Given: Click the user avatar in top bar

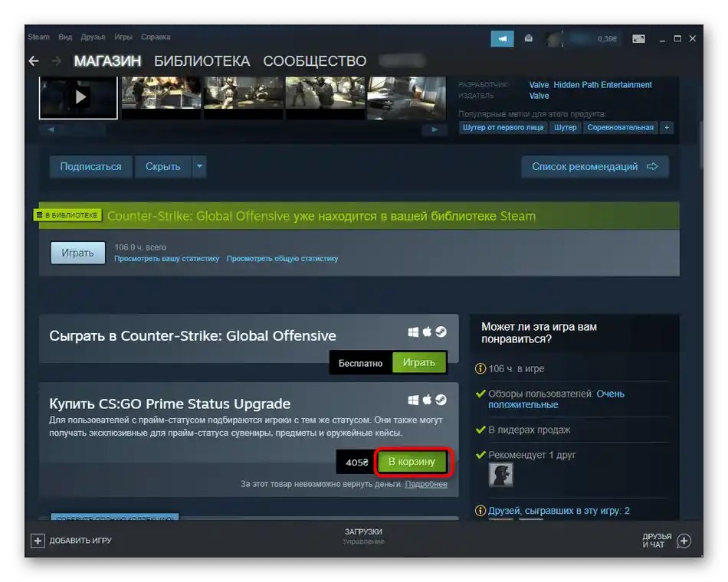Looking at the screenshot, I should point(554,39).
